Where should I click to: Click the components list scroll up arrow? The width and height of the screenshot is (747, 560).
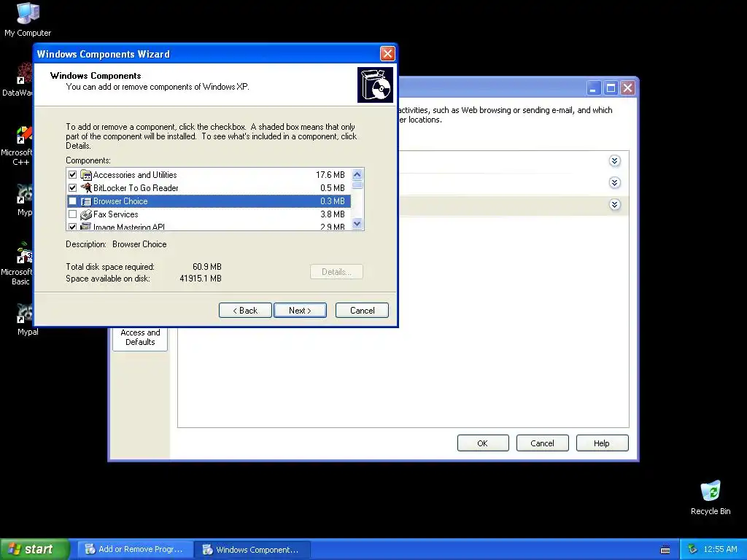357,174
